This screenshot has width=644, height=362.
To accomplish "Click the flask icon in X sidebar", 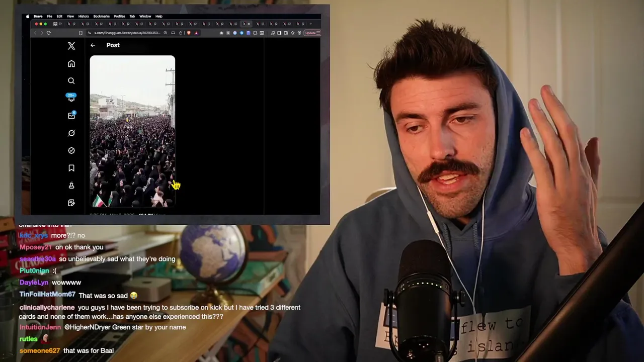I will pos(71,186).
